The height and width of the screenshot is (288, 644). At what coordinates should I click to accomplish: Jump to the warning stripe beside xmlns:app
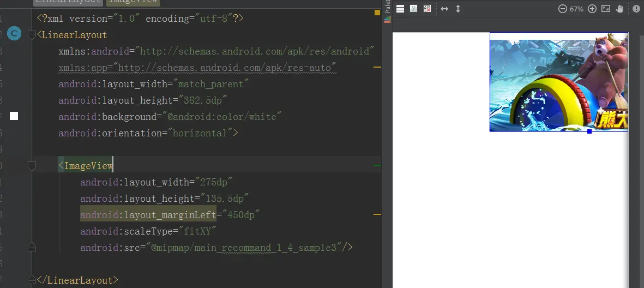click(x=377, y=67)
